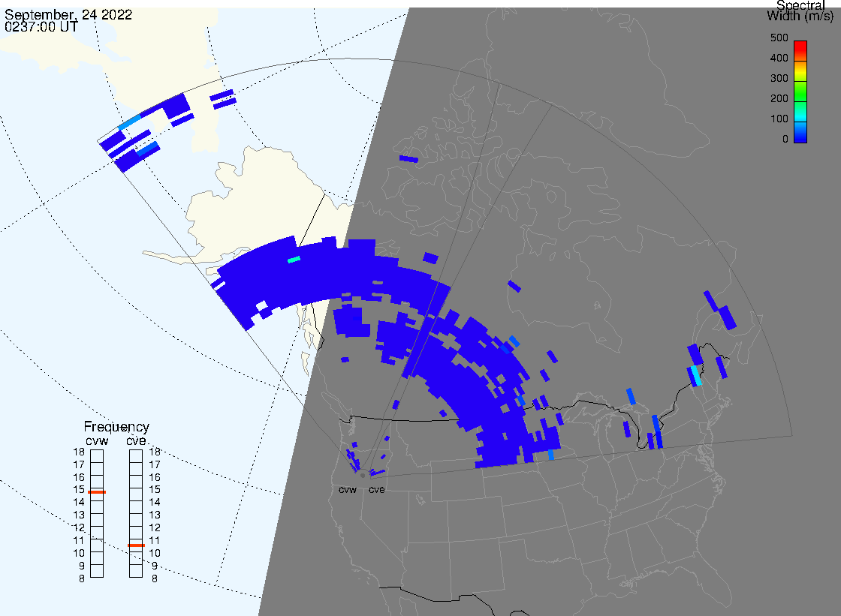Viewport: 841px width, 616px height.
Task: Click the Spectral Width (m/s) legend title
Action: coord(800,11)
